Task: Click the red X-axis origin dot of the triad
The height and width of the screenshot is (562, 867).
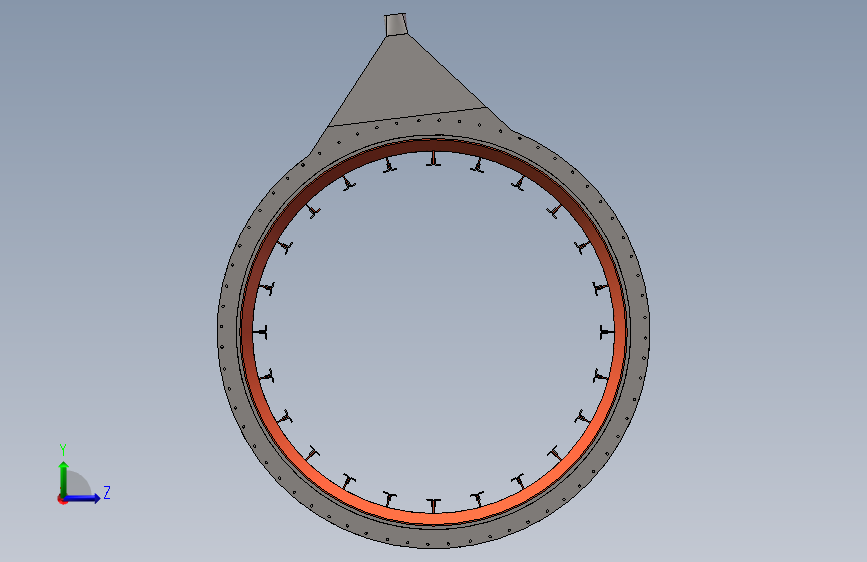Action: [62, 499]
